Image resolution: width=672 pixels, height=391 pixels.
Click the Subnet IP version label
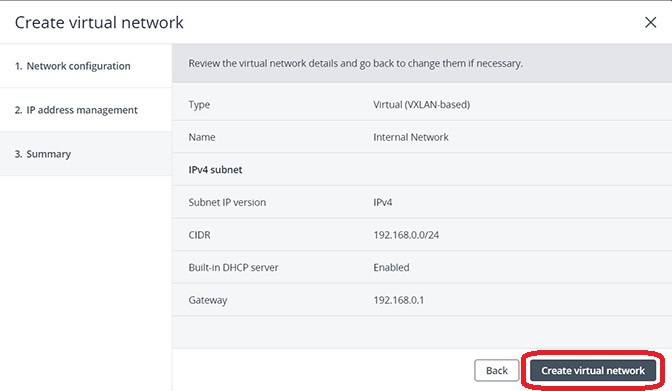(x=227, y=202)
